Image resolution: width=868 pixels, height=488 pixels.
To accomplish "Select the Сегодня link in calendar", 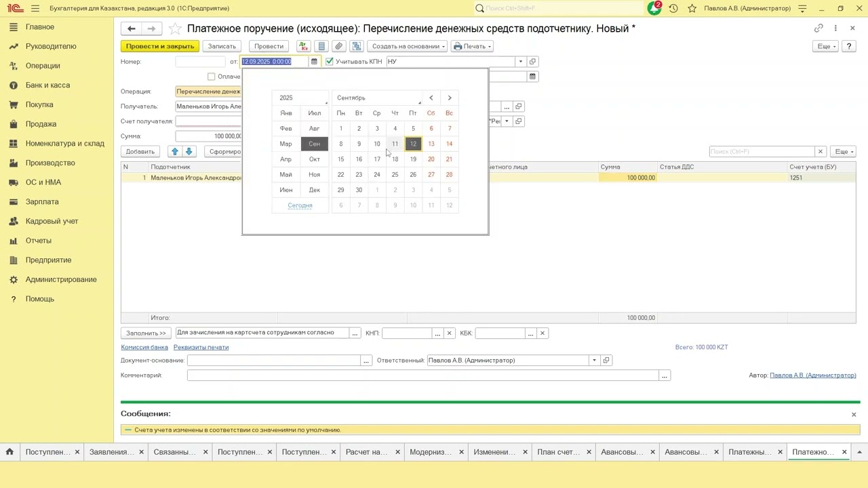I will point(300,205).
